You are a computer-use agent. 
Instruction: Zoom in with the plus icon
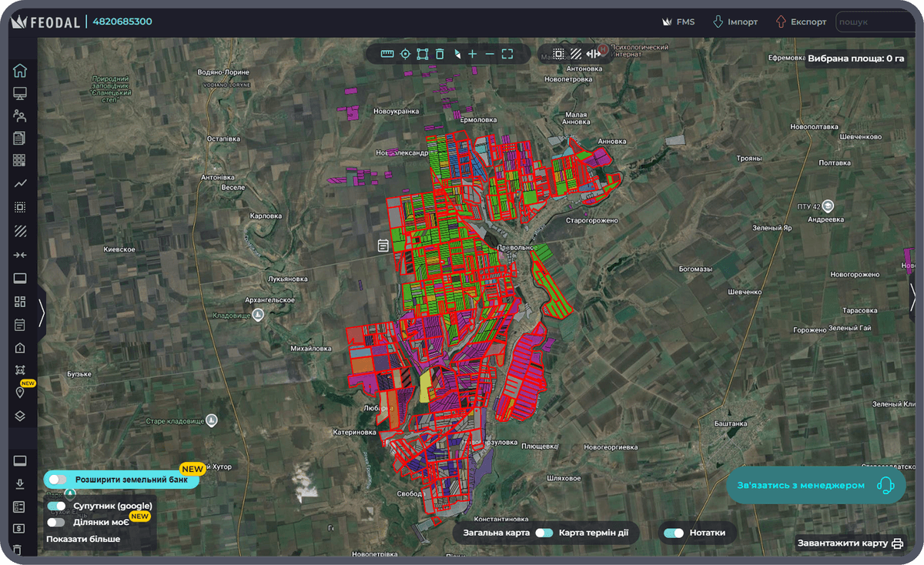(473, 54)
